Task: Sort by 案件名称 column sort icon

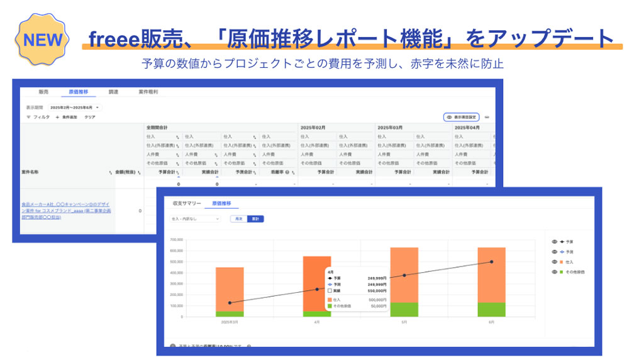Action: coord(111,173)
